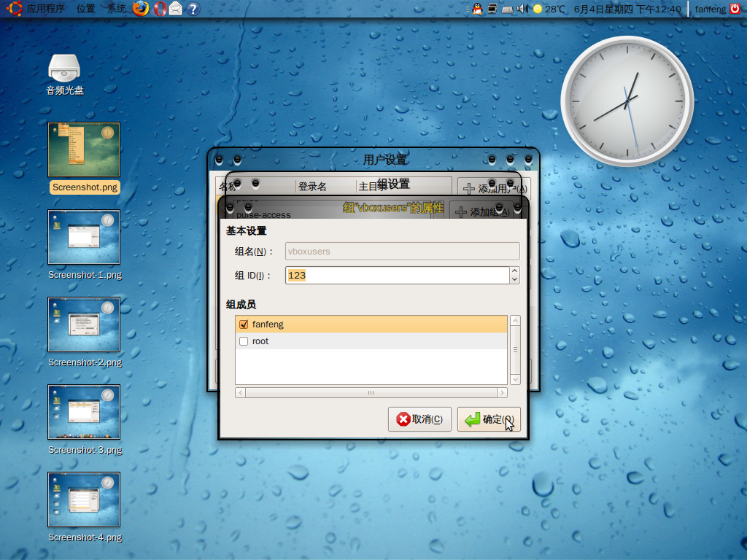Click the fanfeng user name in panel
The width and height of the screenshot is (747, 560).
coord(710,9)
